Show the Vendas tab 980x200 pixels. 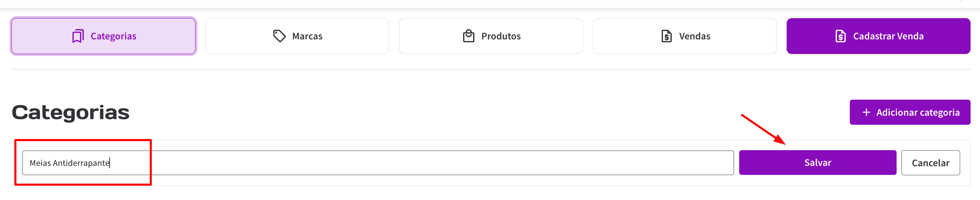click(x=684, y=36)
